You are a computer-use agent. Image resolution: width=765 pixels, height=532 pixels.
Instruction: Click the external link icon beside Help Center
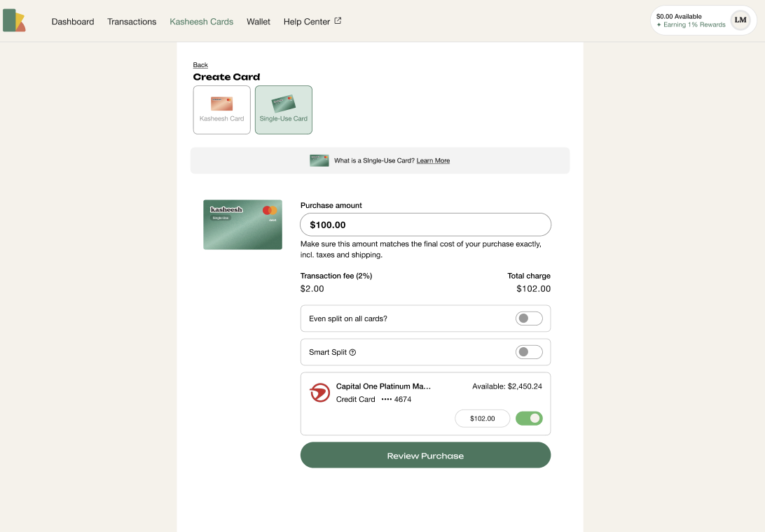pos(338,21)
